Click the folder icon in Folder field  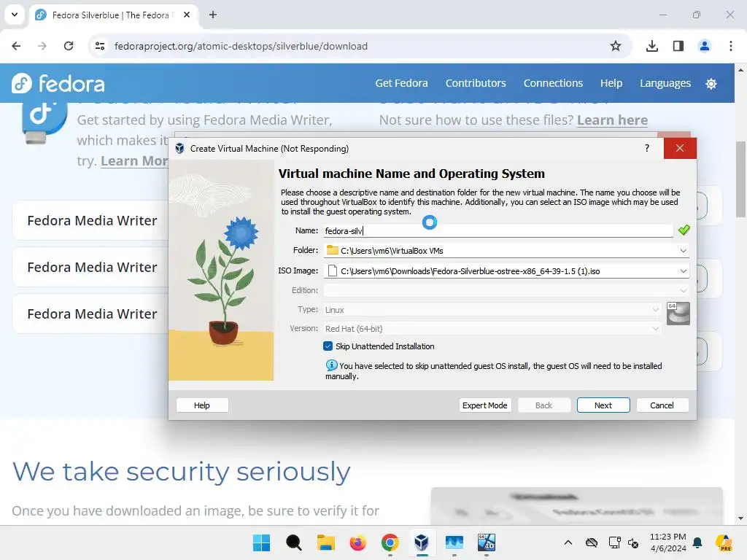(x=332, y=250)
